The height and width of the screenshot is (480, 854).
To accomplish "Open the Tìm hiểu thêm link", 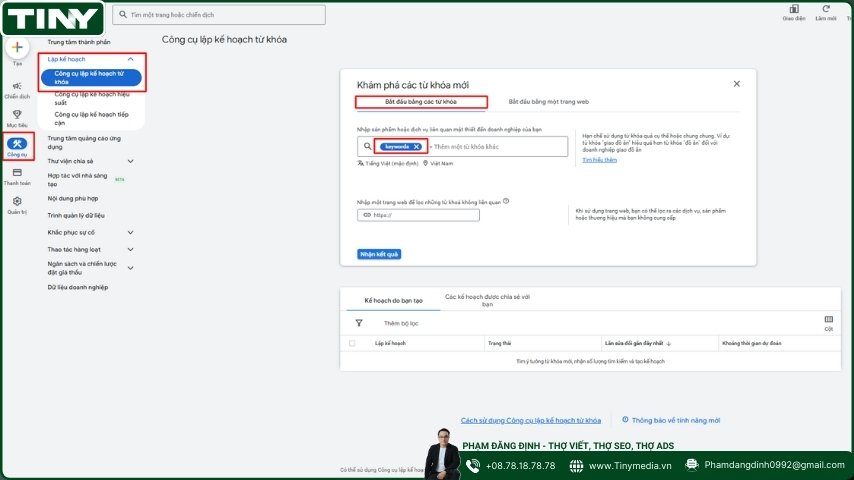I will 599,160.
